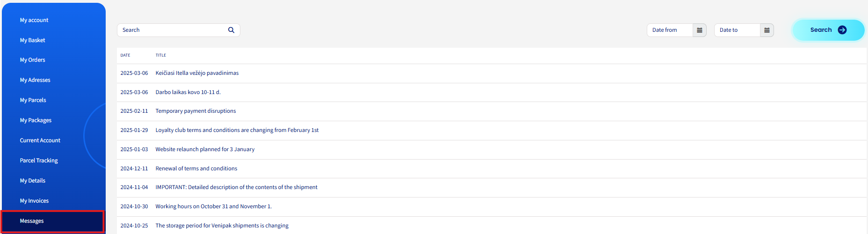Screen dimensions: 868x234
Task: Go to My Basket
Action: tap(33, 40)
